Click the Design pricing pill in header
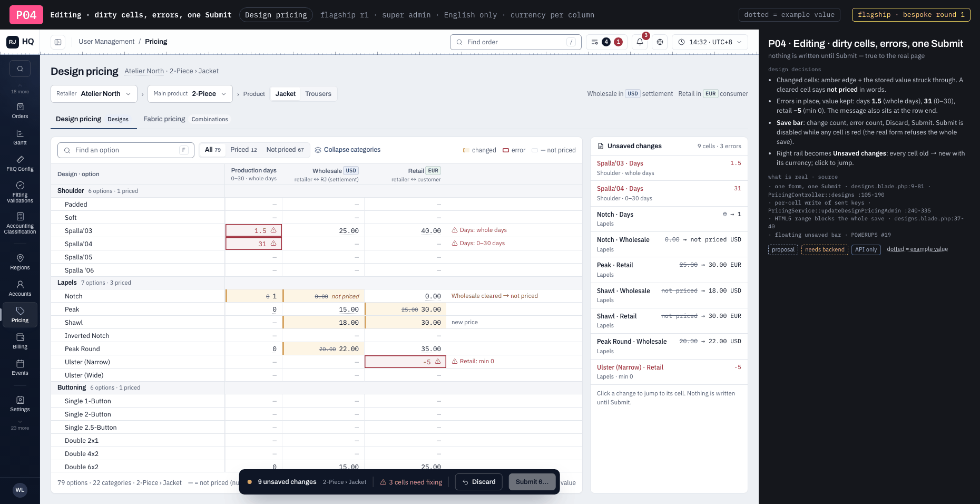 tap(276, 15)
